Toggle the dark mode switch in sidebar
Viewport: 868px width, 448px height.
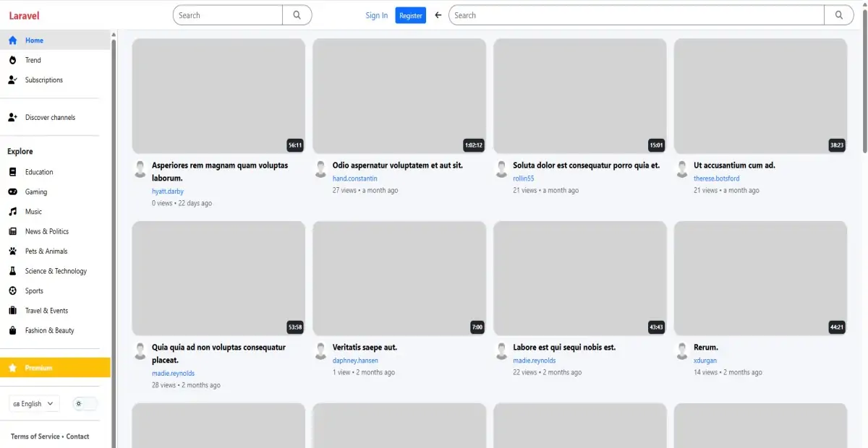click(x=85, y=404)
